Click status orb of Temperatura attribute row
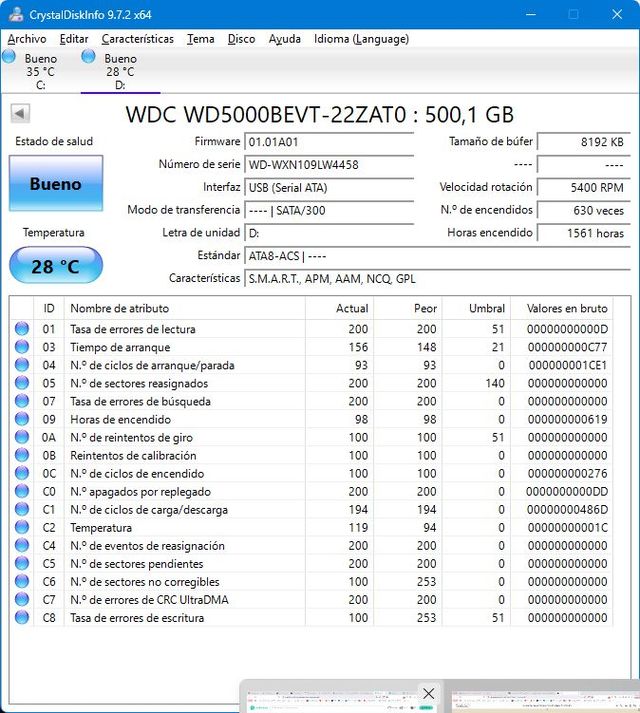This screenshot has width=640, height=713. pyautogui.click(x=22, y=527)
